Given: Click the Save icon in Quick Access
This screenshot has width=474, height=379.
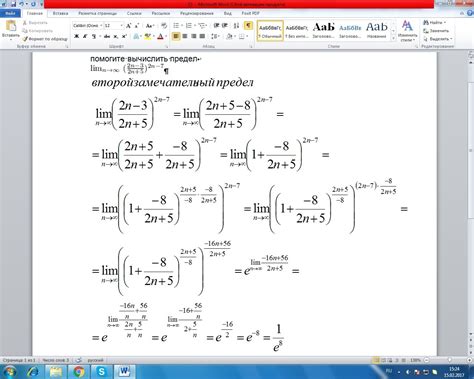Looking at the screenshot, I should (14, 4).
